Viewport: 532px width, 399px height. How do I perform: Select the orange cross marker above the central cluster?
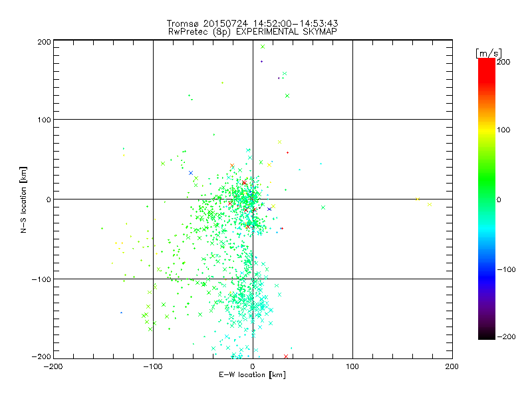click(x=232, y=166)
